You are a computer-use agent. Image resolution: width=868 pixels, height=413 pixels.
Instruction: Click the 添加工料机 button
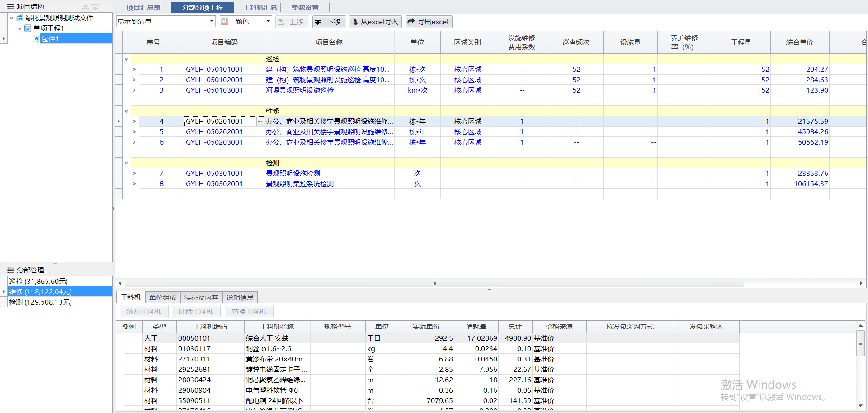(144, 311)
